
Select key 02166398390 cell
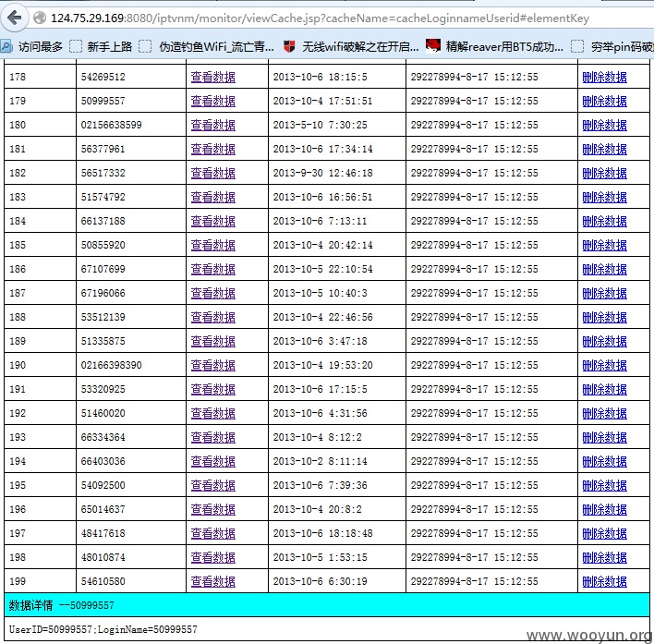coord(131,365)
